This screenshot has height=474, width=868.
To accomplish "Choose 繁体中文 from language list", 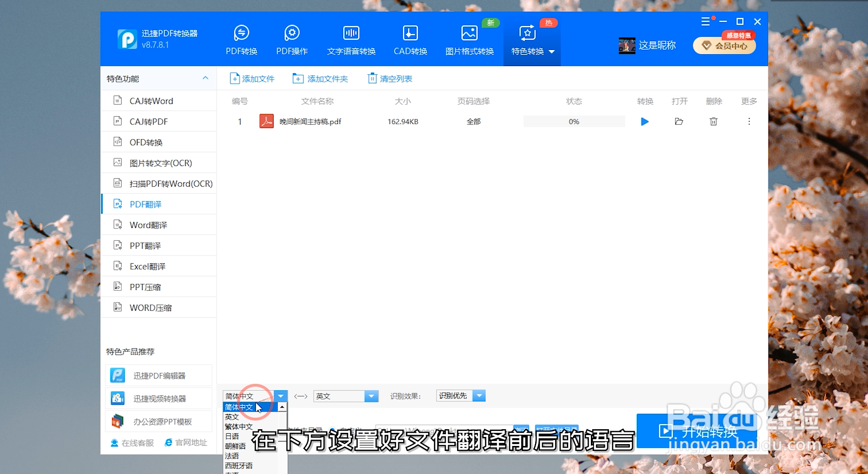I will pos(250,427).
